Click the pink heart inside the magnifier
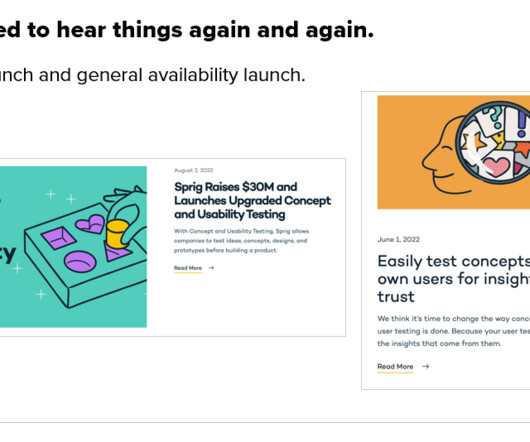Viewport: 530px width, 442px height. click(496, 167)
